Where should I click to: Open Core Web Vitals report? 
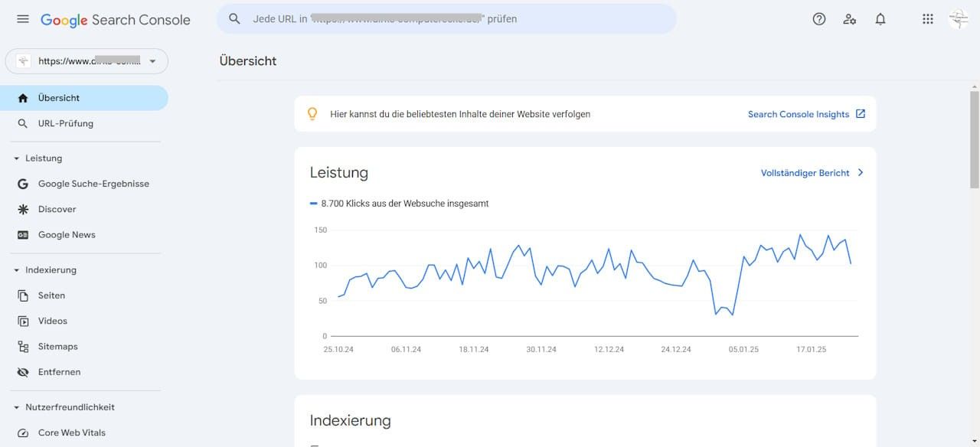(71, 432)
